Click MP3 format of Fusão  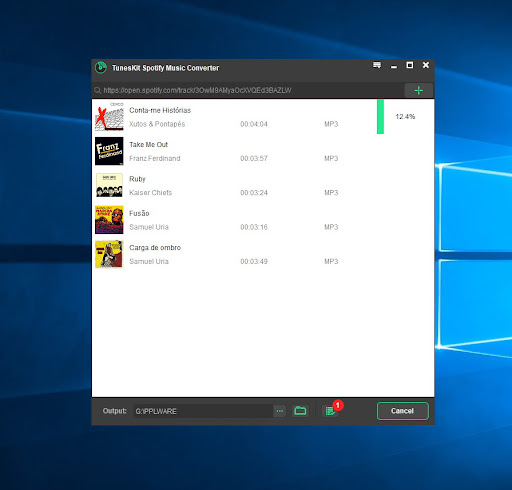(331, 227)
